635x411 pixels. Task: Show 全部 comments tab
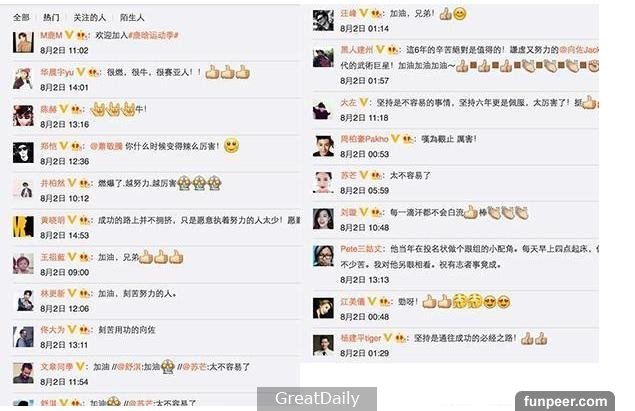pos(21,17)
